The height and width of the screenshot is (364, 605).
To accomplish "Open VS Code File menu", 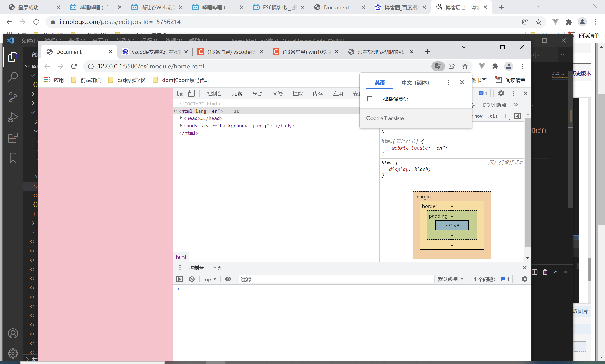I will tap(29, 41).
